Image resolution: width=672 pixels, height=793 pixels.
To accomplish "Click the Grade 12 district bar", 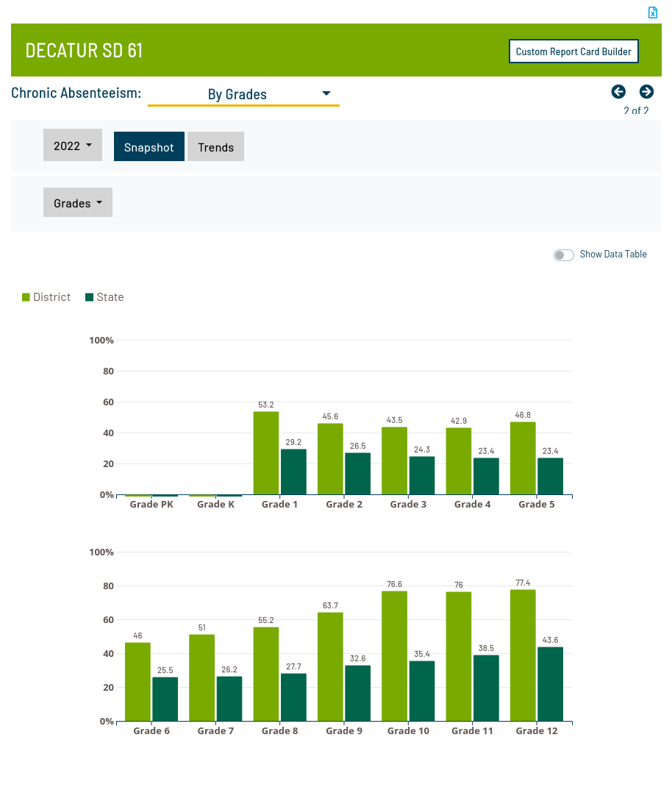I will pos(523,655).
